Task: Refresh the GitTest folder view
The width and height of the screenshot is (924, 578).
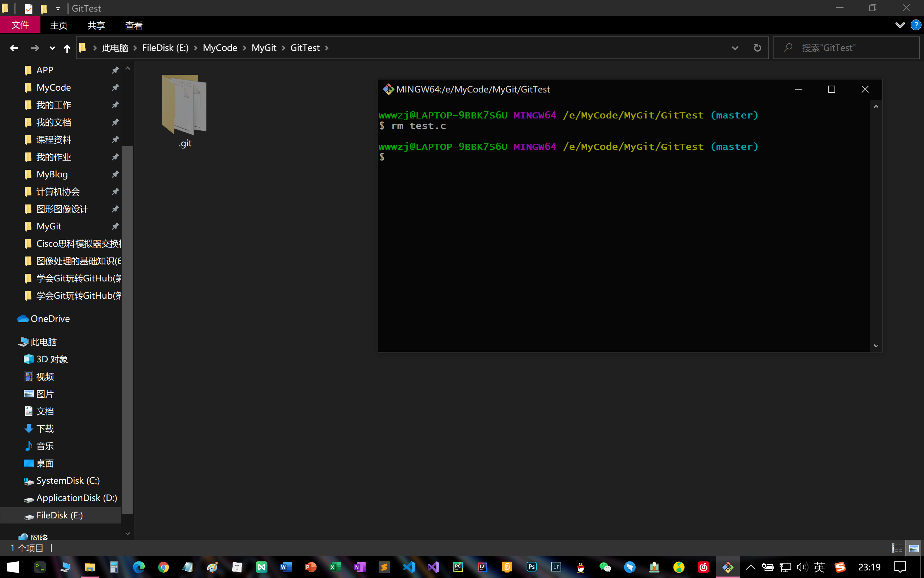Action: pyautogui.click(x=758, y=48)
